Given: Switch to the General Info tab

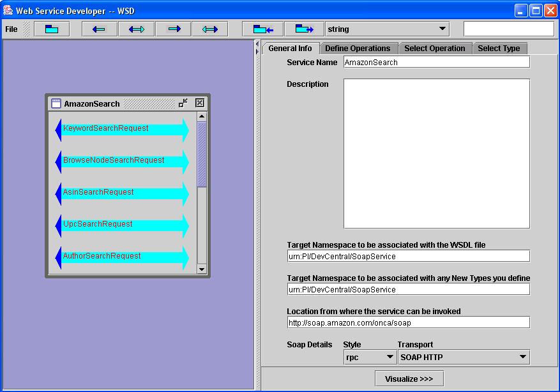Looking at the screenshot, I should (x=290, y=48).
